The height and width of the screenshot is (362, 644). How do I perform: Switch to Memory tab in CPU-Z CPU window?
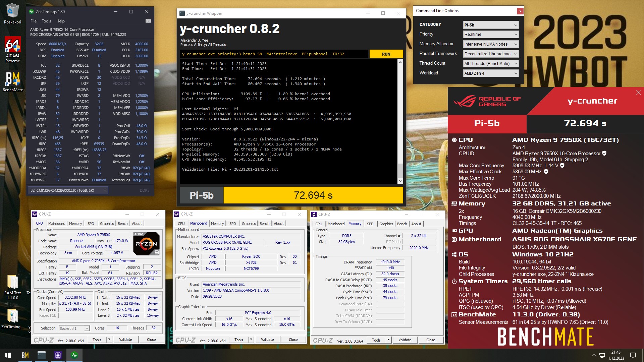click(75, 224)
